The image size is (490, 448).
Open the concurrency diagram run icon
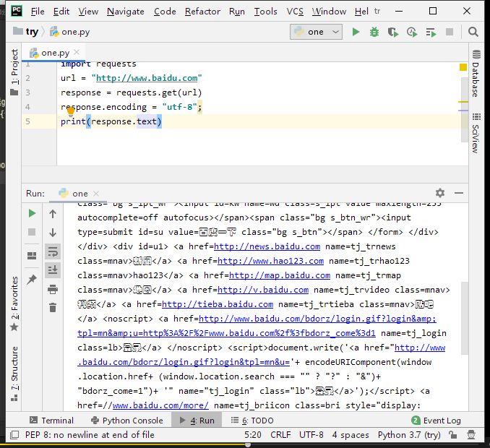(431, 33)
